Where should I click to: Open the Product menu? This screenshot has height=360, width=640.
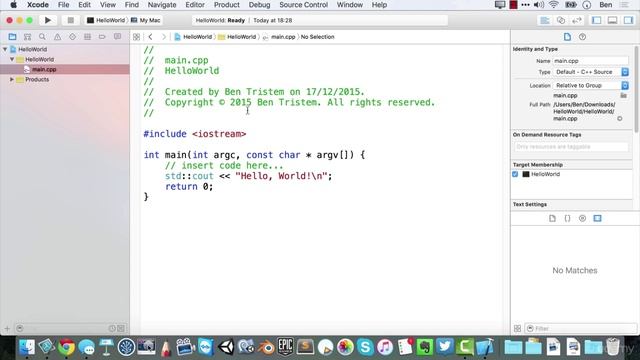227,5
